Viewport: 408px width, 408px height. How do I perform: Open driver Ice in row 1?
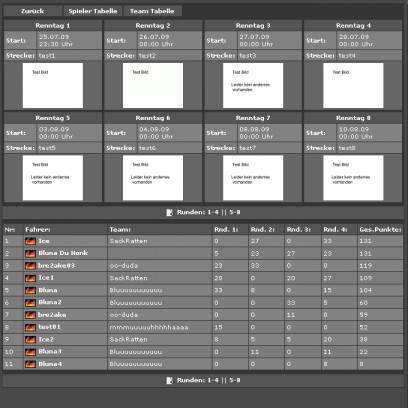coord(44,241)
